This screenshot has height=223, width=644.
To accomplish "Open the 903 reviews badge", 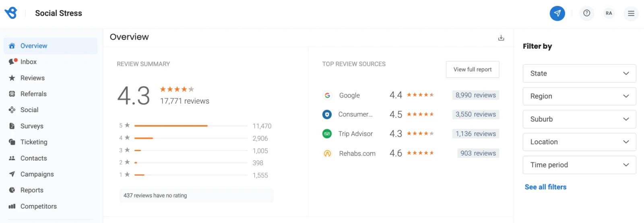I will click(478, 153).
